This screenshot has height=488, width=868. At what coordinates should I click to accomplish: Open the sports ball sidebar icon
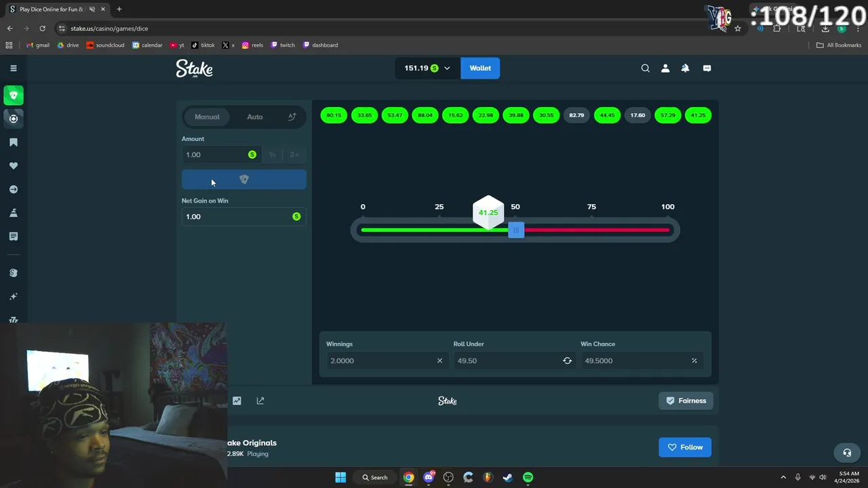(x=14, y=119)
